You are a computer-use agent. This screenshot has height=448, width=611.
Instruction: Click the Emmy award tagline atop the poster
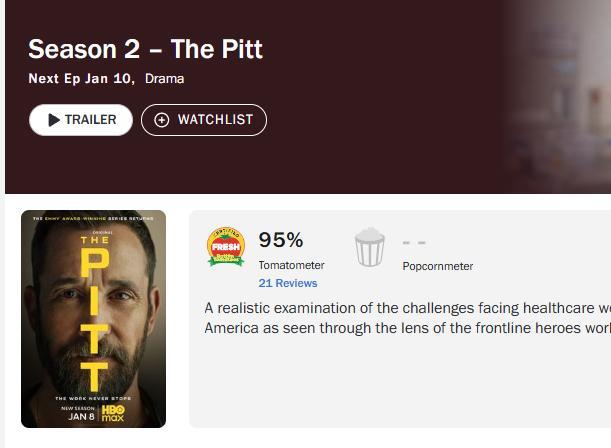click(93, 217)
